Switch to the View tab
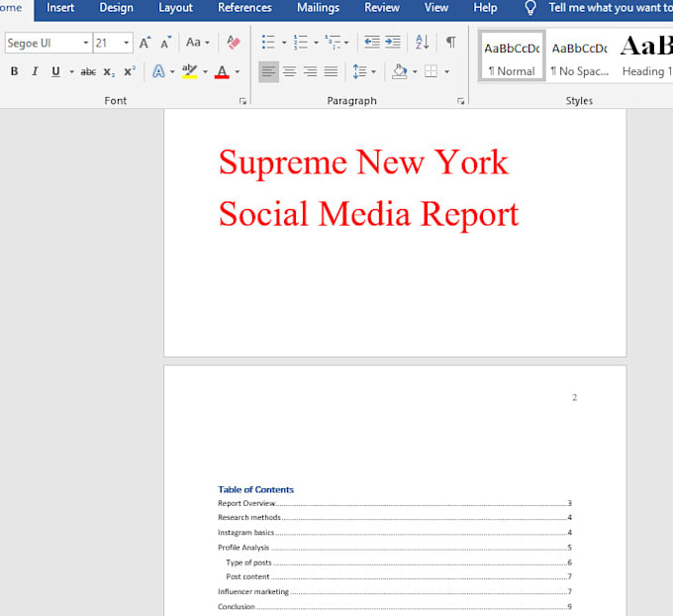The height and width of the screenshot is (616, 673). pyautogui.click(x=436, y=8)
